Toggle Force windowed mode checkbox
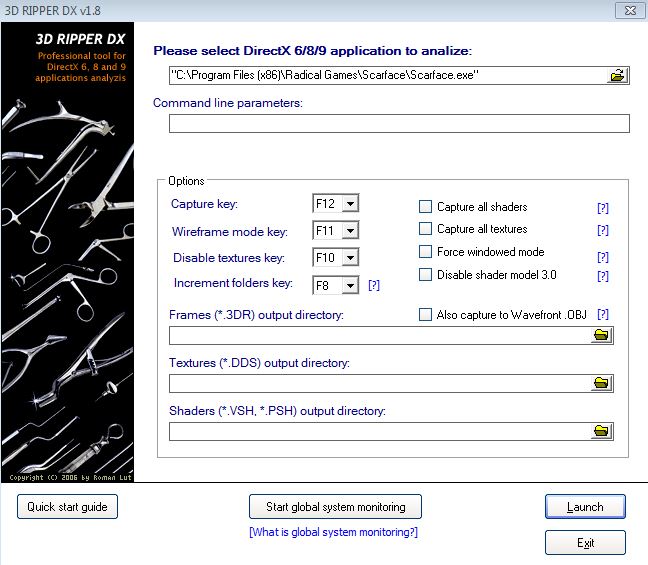The width and height of the screenshot is (648, 565). [x=425, y=252]
